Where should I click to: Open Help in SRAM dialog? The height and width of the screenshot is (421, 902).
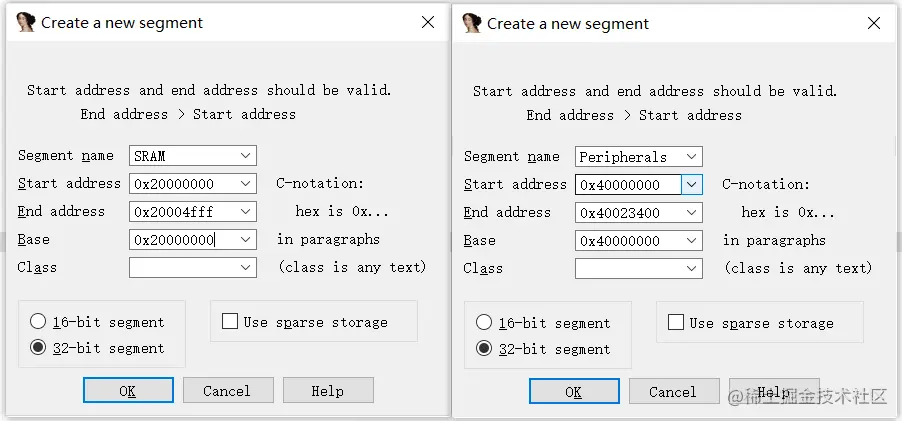coord(328,391)
